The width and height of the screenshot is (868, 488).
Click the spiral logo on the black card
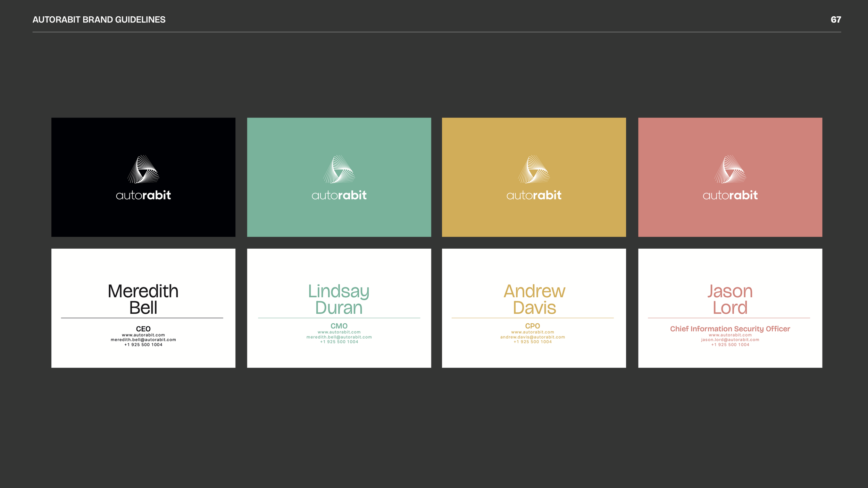[x=143, y=169]
